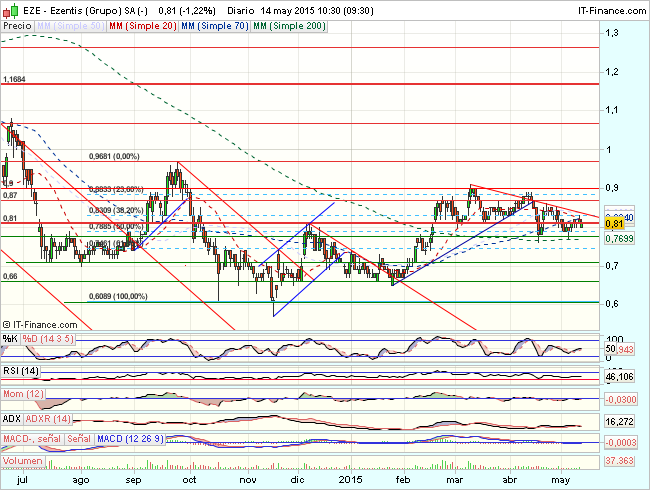Click the mar month marker on time axis
650x490 pixels.
click(455, 480)
